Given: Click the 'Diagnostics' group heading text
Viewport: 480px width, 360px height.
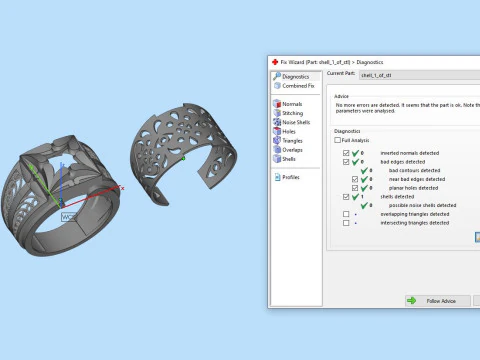Looking at the screenshot, I should tap(347, 131).
